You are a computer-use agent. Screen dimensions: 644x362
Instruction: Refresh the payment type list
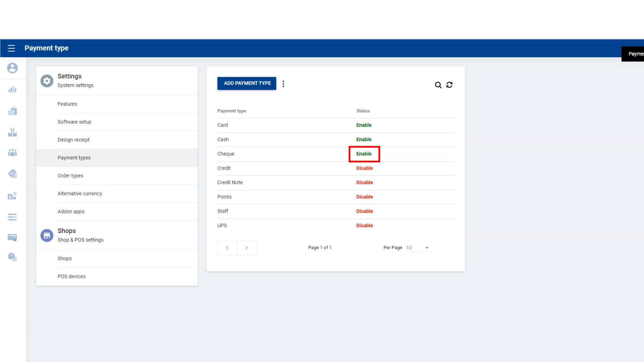pos(449,85)
